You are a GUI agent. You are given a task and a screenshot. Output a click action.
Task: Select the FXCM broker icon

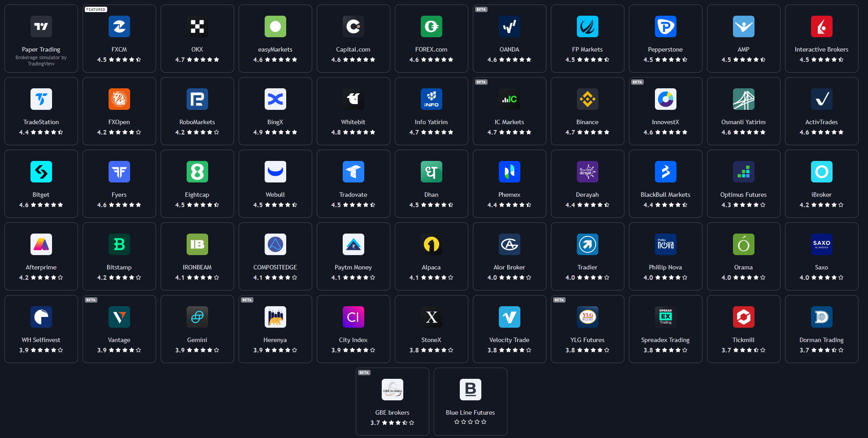[x=119, y=26]
